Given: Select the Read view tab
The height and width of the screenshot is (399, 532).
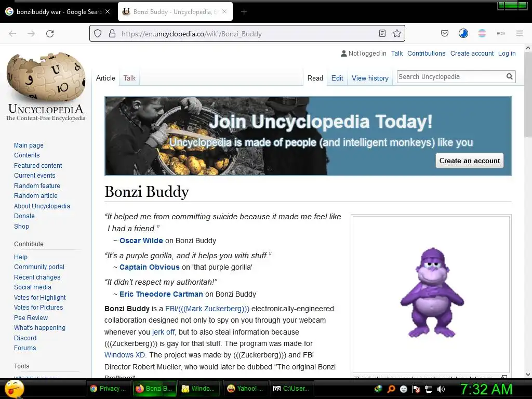Looking at the screenshot, I should [315, 78].
